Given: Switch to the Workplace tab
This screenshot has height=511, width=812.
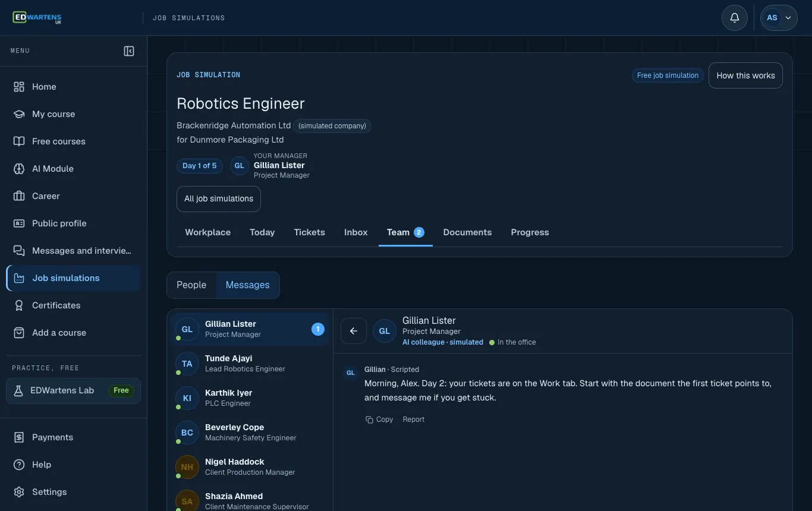Looking at the screenshot, I should pyautogui.click(x=208, y=232).
